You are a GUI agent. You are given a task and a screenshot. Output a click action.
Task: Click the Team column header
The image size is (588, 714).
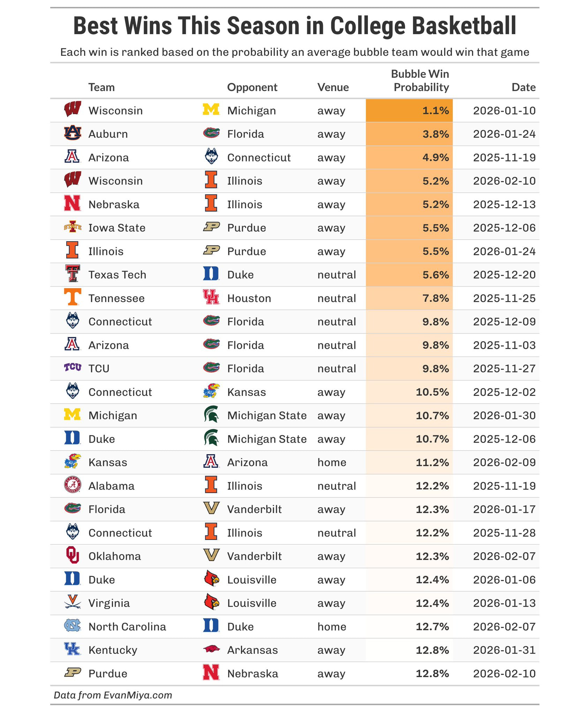click(x=101, y=87)
